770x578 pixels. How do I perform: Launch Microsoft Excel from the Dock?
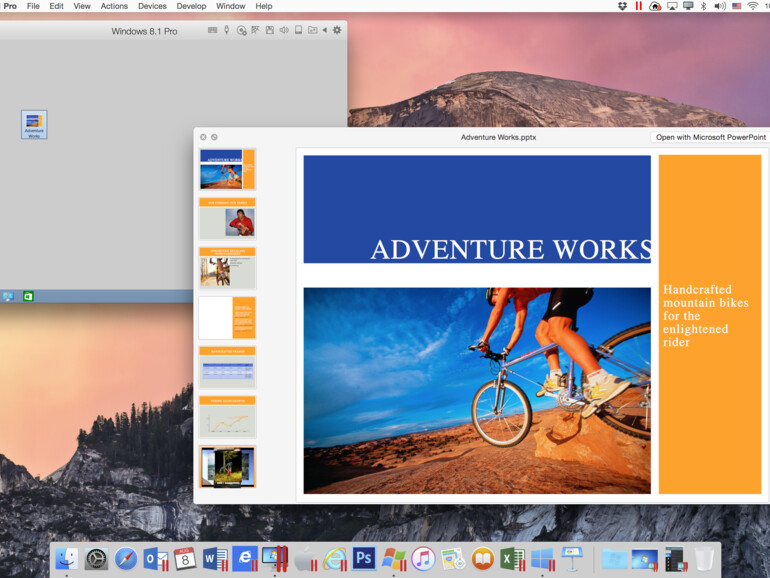[x=513, y=559]
